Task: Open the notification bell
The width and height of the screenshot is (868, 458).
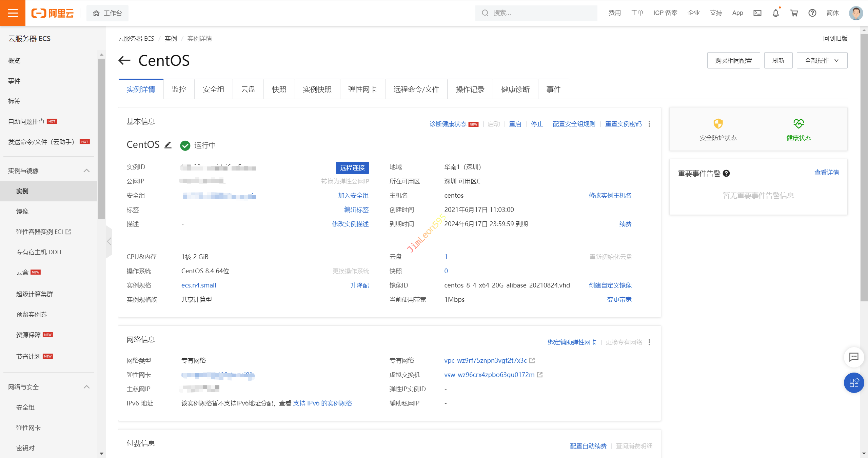Action: [x=776, y=13]
